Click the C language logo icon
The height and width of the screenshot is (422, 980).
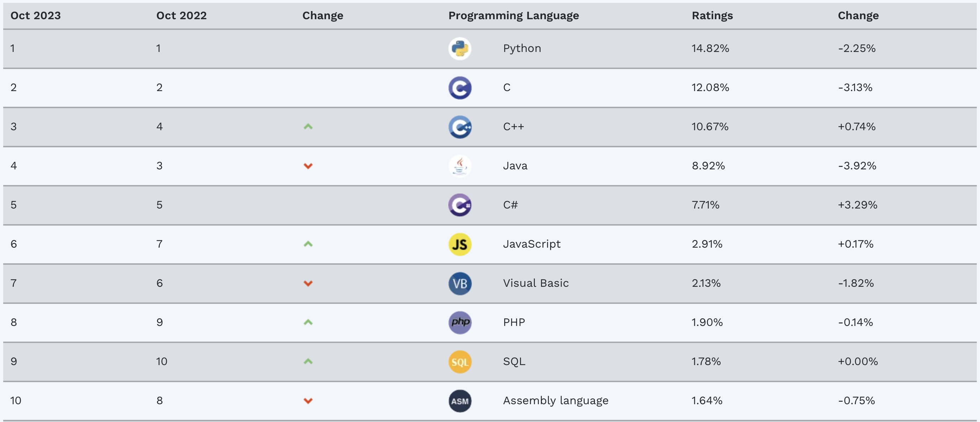(x=459, y=88)
